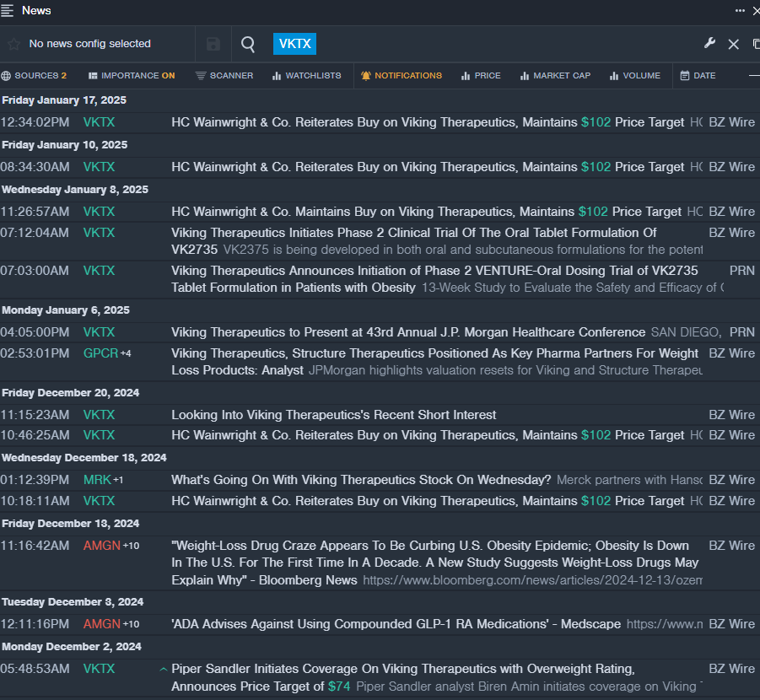Expand the No news config selected dropdown
760x700 pixels.
[x=89, y=44]
